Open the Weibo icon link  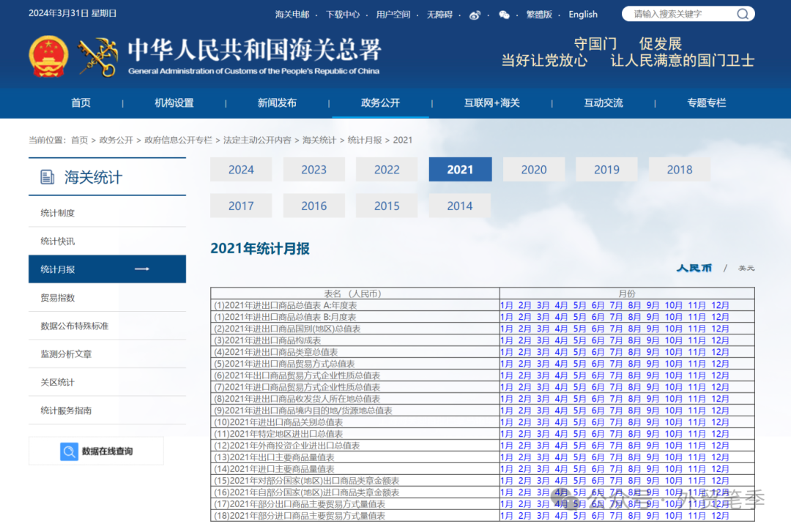pyautogui.click(x=475, y=15)
